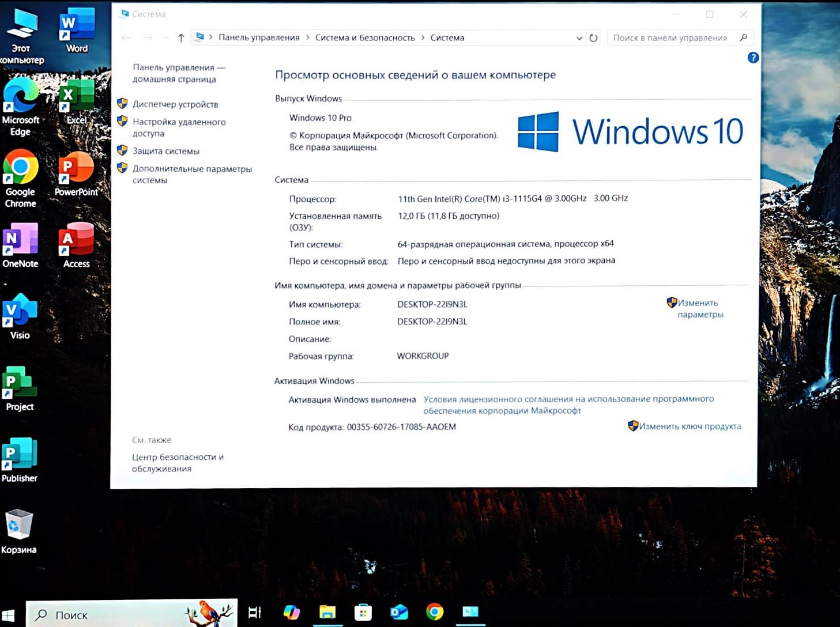Open Chrome from the taskbar

435,612
